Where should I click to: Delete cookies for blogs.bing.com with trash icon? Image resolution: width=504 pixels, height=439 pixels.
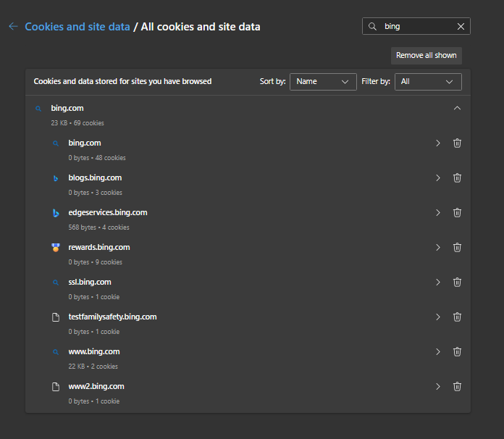click(457, 178)
